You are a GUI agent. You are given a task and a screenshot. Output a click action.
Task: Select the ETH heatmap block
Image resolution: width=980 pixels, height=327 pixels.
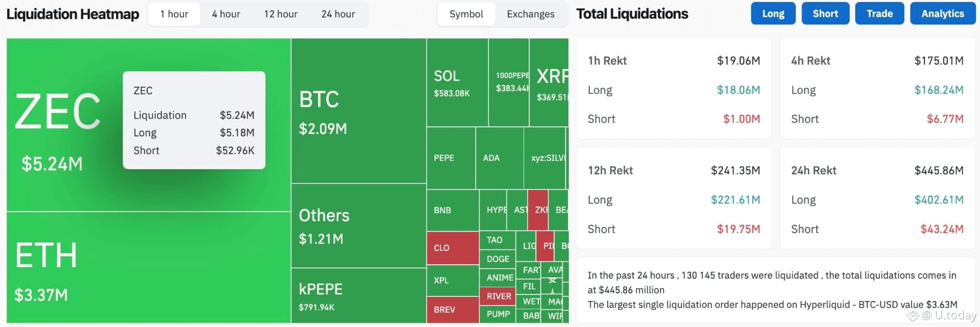coord(148,267)
